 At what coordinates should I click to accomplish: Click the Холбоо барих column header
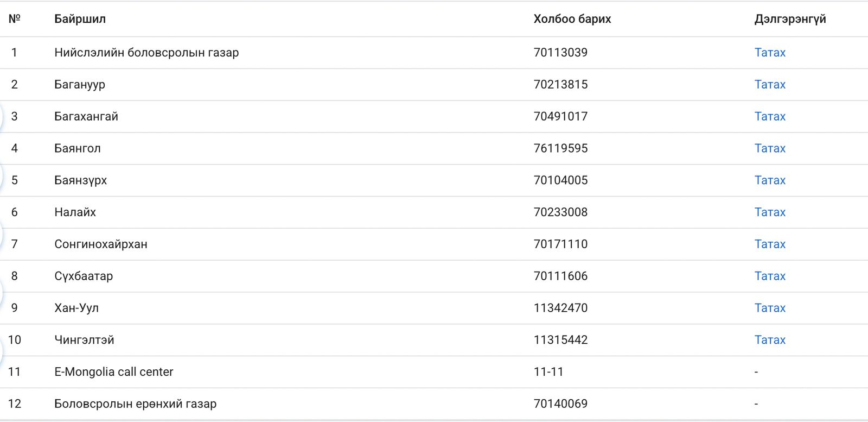click(572, 19)
